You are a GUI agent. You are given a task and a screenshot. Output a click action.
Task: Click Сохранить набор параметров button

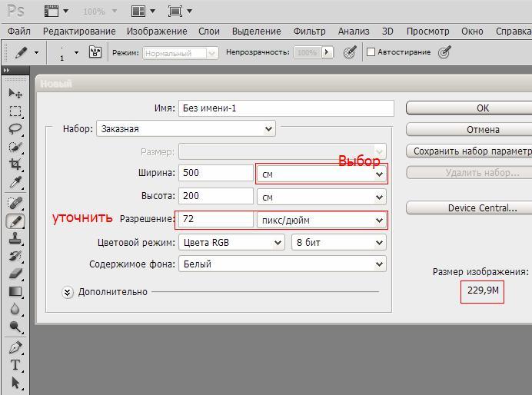[x=469, y=151]
